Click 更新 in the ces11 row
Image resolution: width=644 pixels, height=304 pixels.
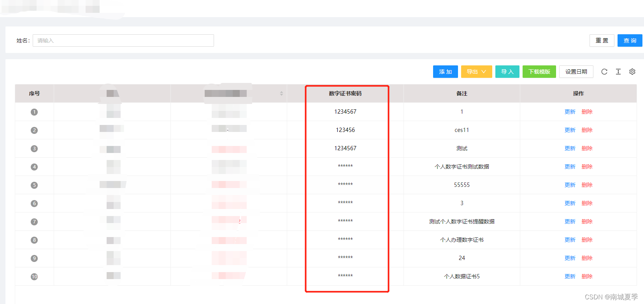click(570, 130)
